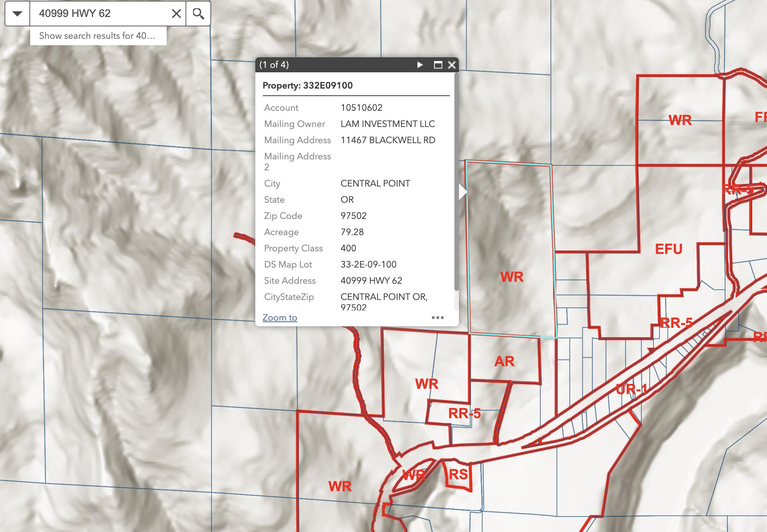This screenshot has height=532, width=767.
Task: Select the 'Show search results for 40…' suggestion
Action: (x=98, y=36)
